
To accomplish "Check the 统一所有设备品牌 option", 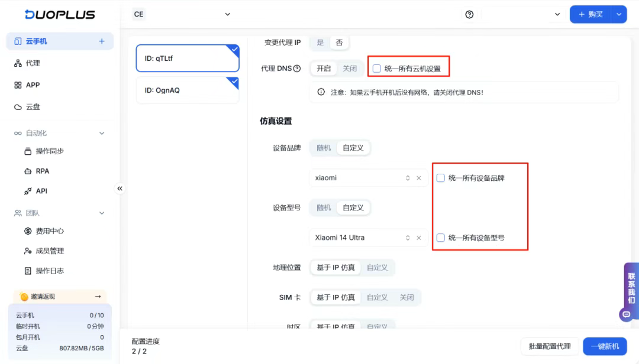I will pyautogui.click(x=441, y=177).
